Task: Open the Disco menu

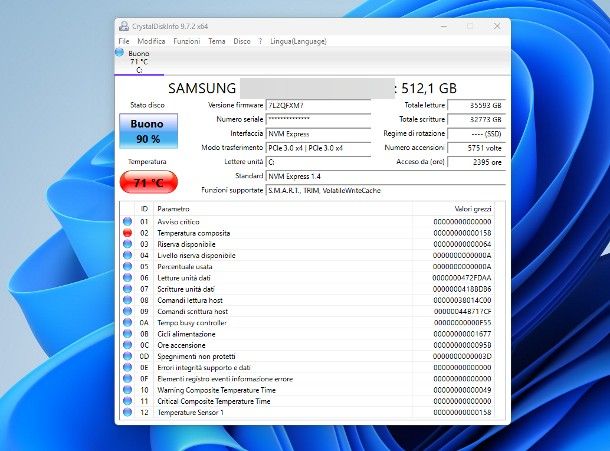Action: [x=242, y=41]
